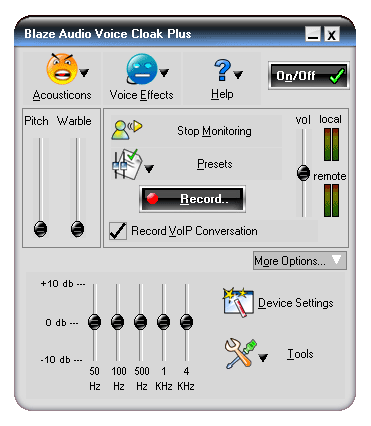The image size is (371, 426).
Task: Click the Warble slider knob
Action: coord(77,229)
